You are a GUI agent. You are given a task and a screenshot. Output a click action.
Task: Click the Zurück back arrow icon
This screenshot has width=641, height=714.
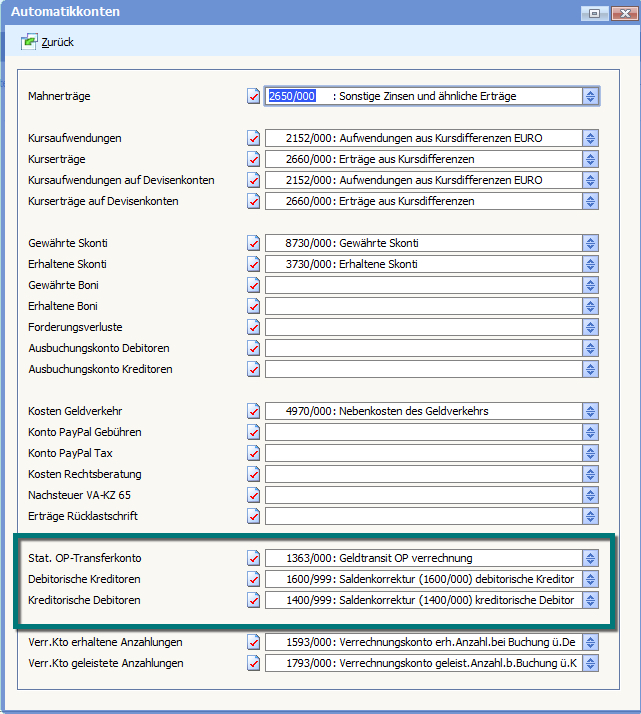point(29,42)
